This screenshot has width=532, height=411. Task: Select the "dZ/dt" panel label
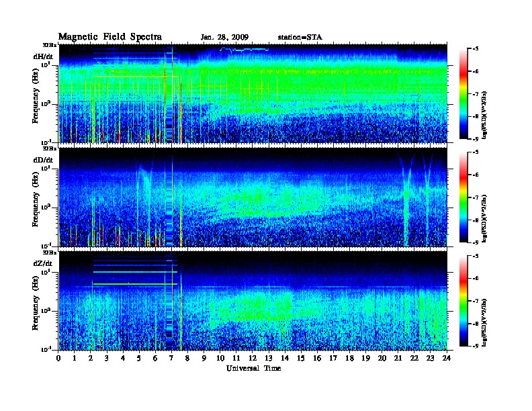point(43,263)
